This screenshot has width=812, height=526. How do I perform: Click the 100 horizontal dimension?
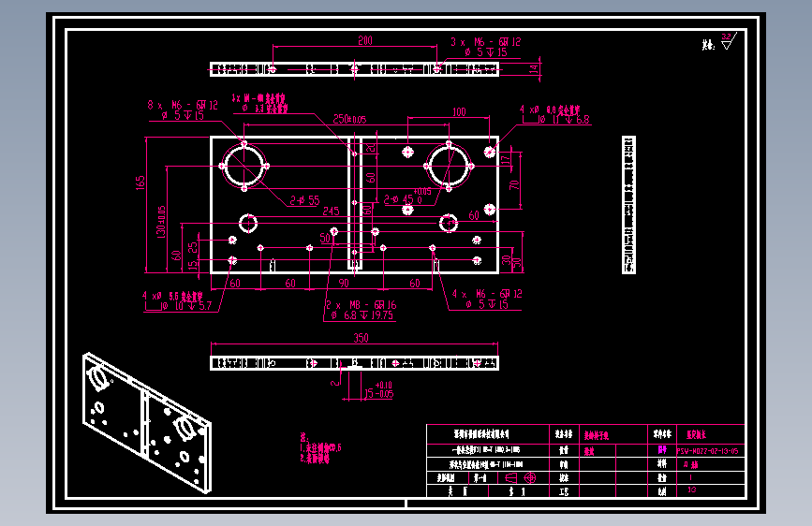[459, 111]
